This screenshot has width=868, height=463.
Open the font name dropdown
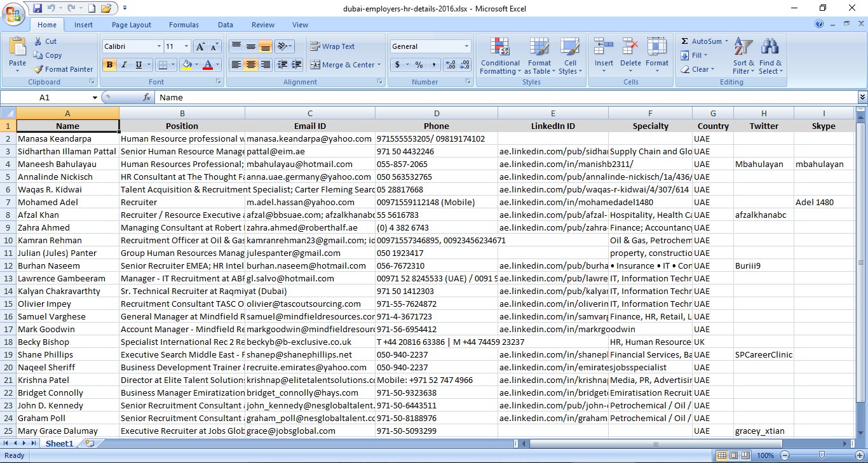click(159, 46)
